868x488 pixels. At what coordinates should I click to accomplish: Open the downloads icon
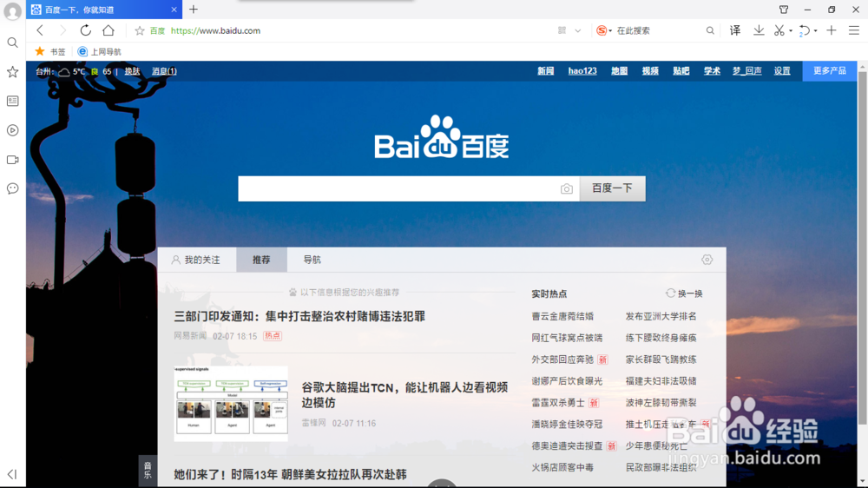(x=759, y=30)
